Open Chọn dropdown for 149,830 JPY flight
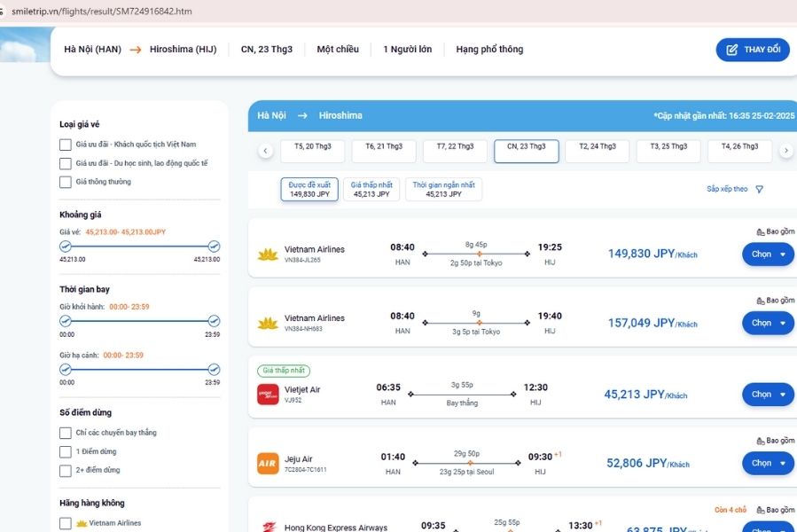797x532 pixels. pyautogui.click(x=768, y=254)
